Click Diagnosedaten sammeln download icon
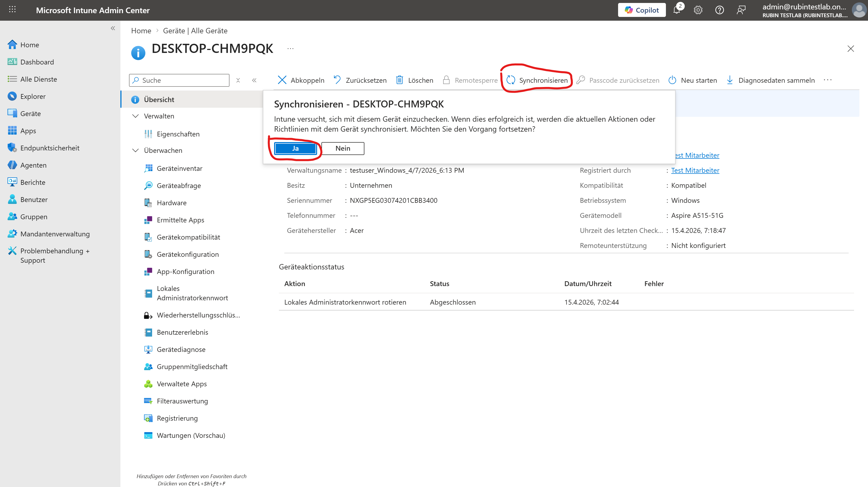The image size is (868, 487). coord(730,80)
